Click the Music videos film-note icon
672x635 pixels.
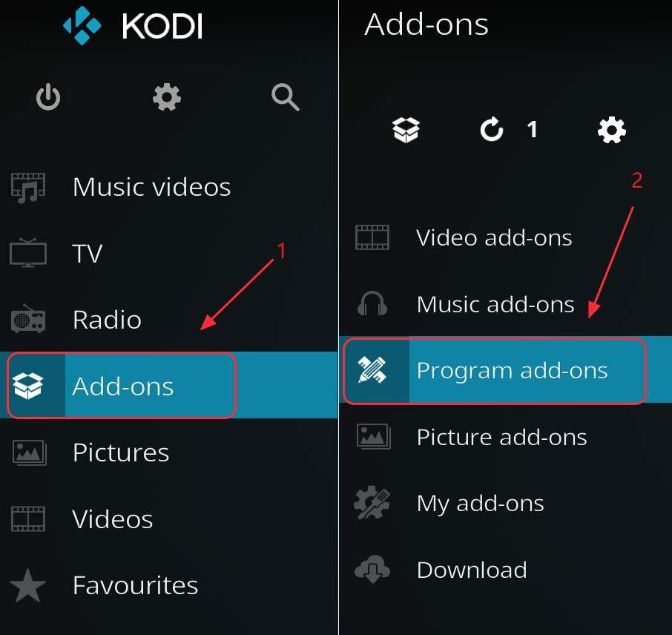coord(28,188)
